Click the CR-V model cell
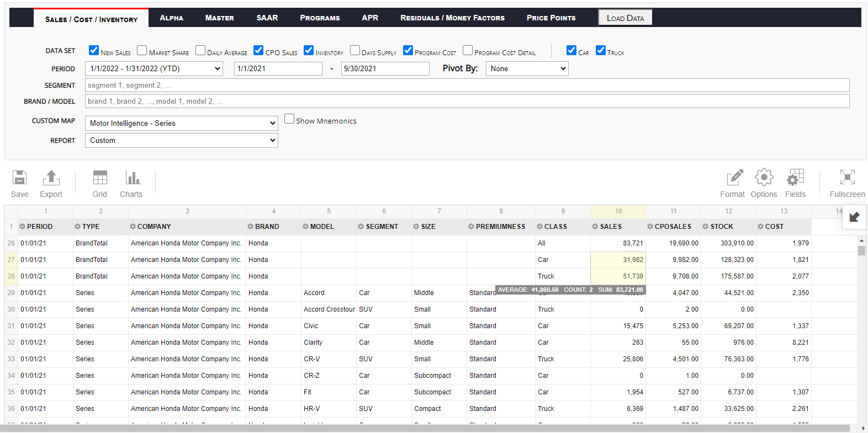The width and height of the screenshot is (868, 433). point(329,359)
